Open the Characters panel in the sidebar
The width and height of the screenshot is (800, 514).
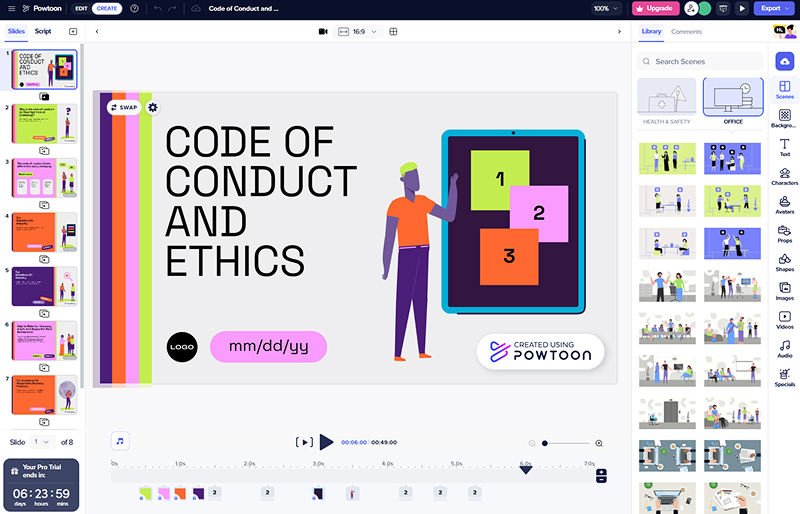pos(784,176)
